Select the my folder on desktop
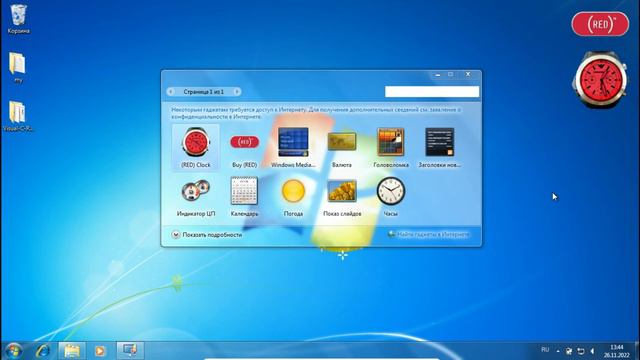This screenshot has height=360, width=640. tap(18, 67)
